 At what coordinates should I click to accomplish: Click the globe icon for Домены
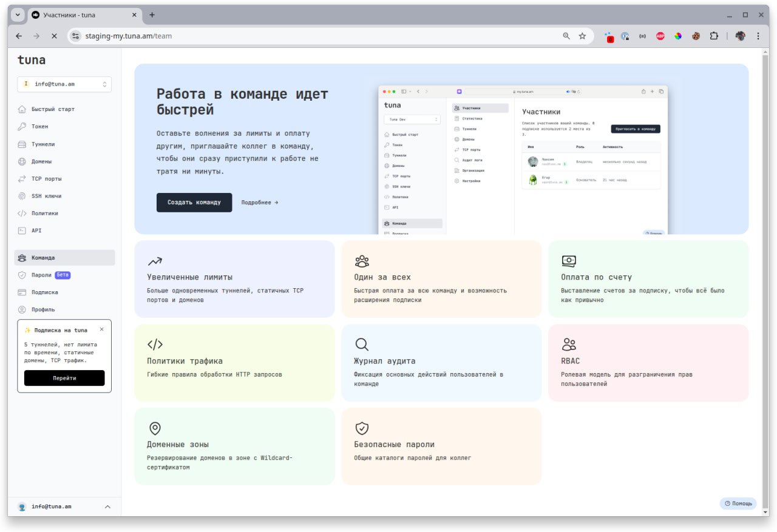tap(22, 161)
